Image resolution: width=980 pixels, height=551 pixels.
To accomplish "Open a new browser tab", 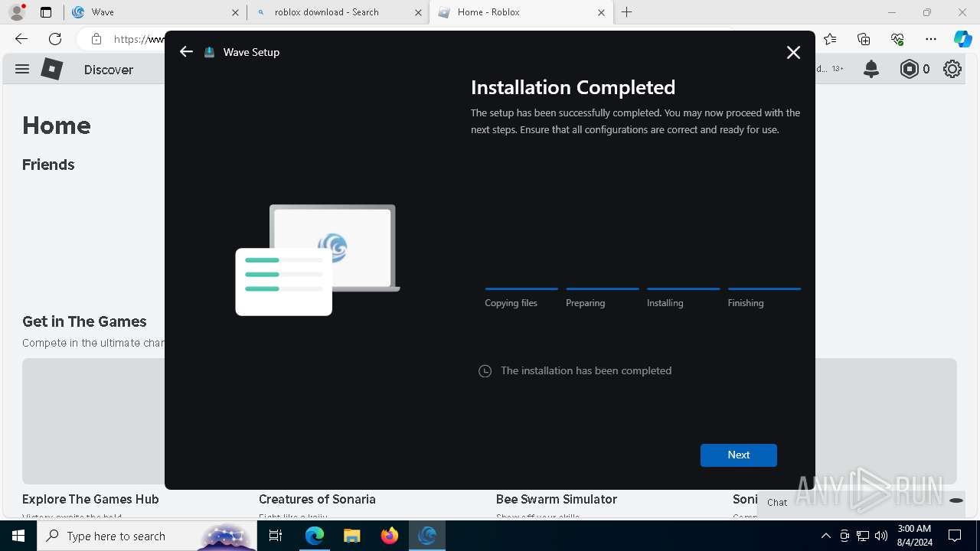I will click(626, 12).
